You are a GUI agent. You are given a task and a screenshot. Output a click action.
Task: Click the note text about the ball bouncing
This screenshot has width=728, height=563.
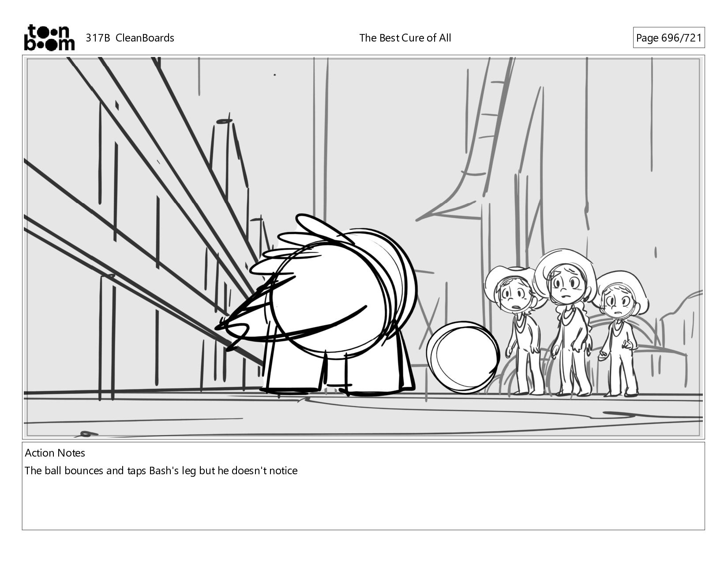[161, 471]
